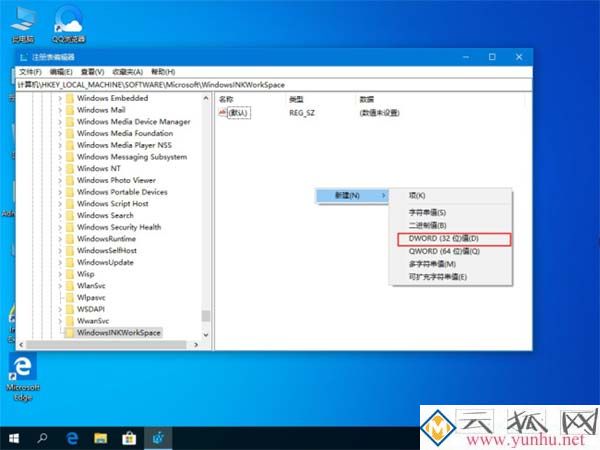Click the WindowsRuntime folder icon
The height and width of the screenshot is (450, 600).
click(70, 239)
